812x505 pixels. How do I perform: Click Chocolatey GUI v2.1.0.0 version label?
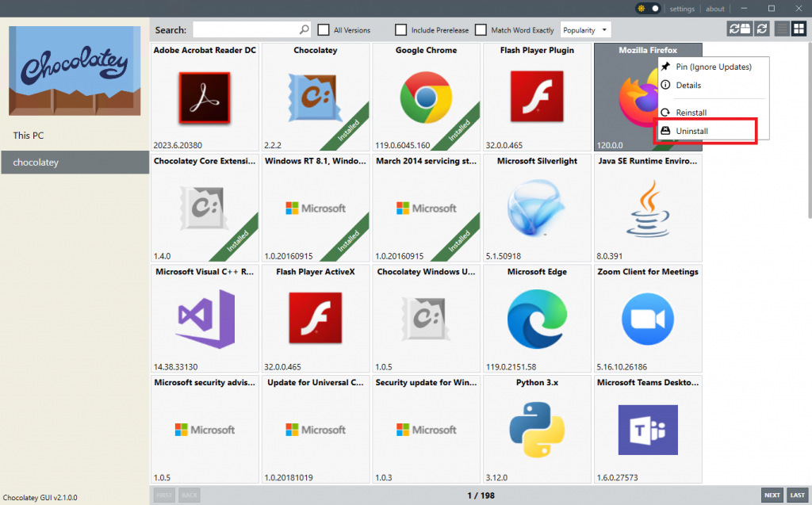coord(40,498)
